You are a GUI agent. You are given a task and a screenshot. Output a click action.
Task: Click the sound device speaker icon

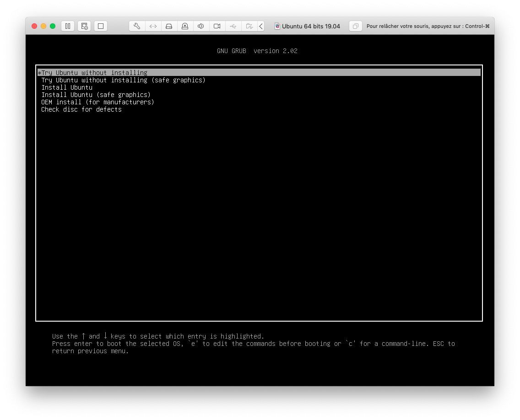pos(201,26)
